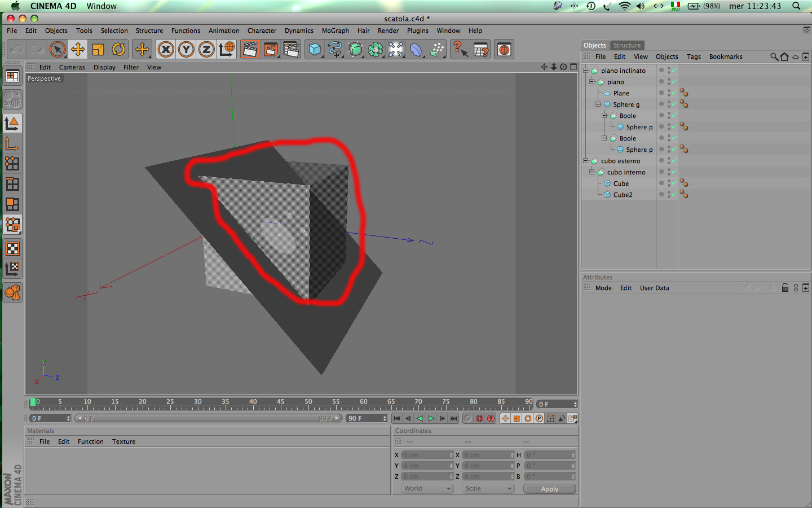
Task: Toggle the X axis lock
Action: tap(166, 50)
